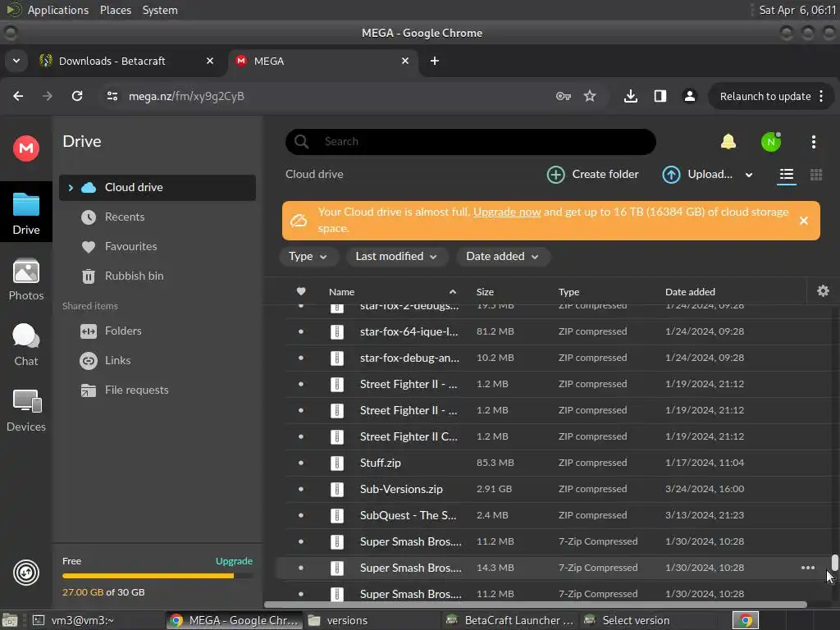The width and height of the screenshot is (840, 630).
Task: Open the Photos section
Action: click(x=25, y=280)
